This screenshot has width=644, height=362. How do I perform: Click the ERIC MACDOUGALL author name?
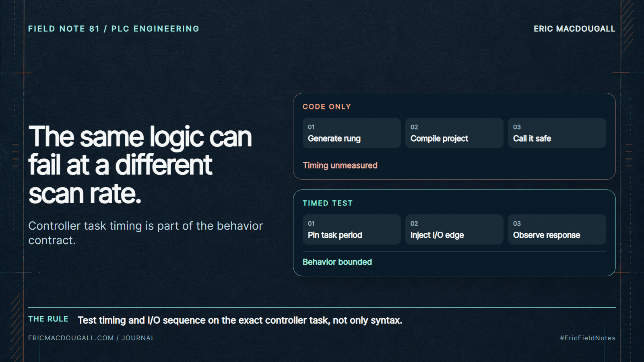574,29
